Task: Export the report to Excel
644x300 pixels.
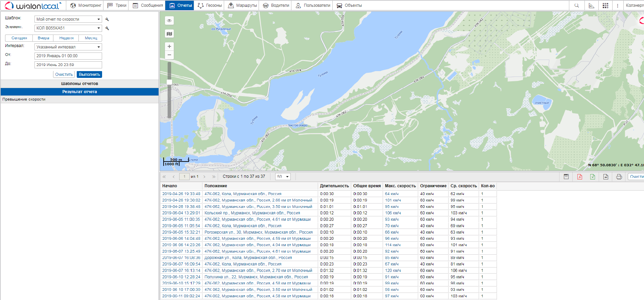Action: tap(593, 177)
